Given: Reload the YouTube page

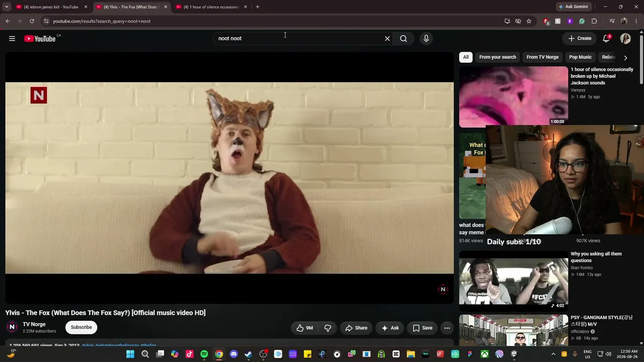Looking at the screenshot, I should [32, 21].
